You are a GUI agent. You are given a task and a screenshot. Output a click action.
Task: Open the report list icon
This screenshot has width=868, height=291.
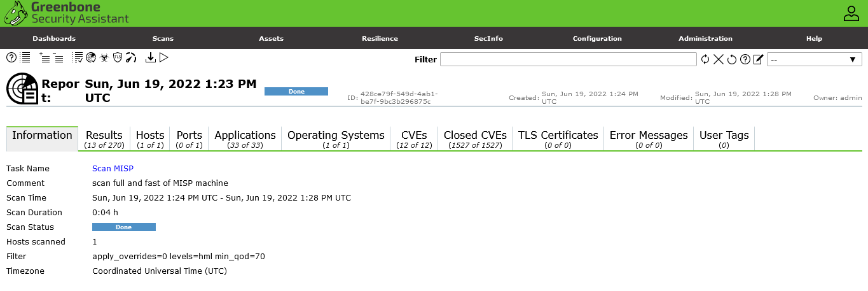click(x=25, y=58)
